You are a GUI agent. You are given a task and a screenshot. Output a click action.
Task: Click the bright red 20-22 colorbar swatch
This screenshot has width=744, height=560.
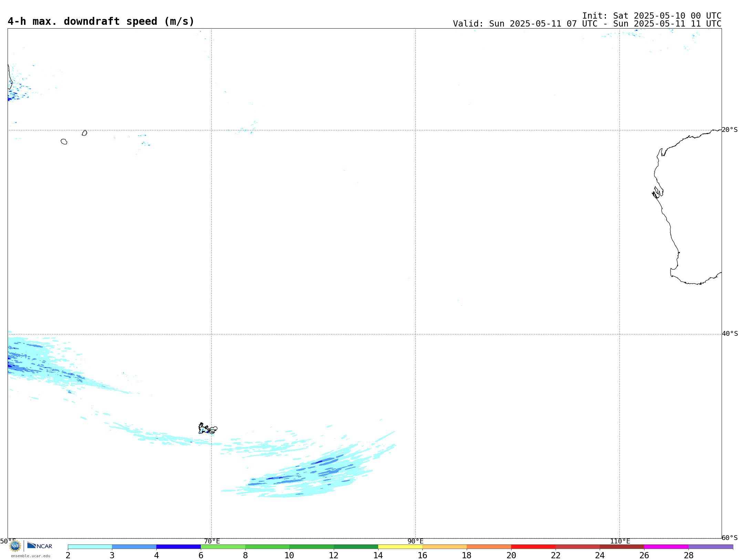533,547
